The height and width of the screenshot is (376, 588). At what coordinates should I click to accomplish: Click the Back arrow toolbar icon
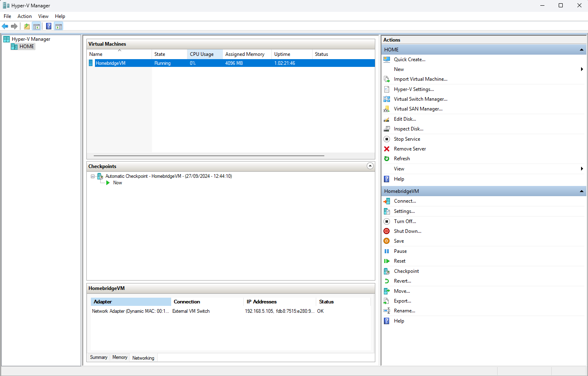pos(5,27)
